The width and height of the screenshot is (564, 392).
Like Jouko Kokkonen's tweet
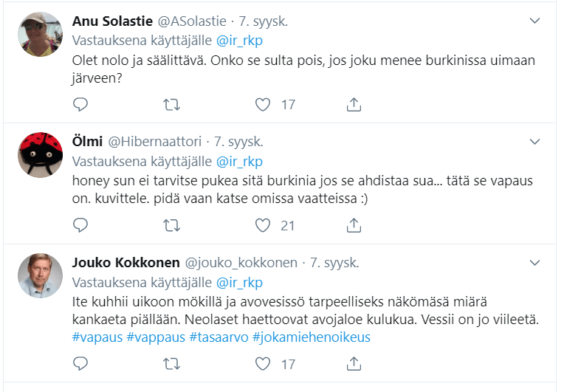262,363
